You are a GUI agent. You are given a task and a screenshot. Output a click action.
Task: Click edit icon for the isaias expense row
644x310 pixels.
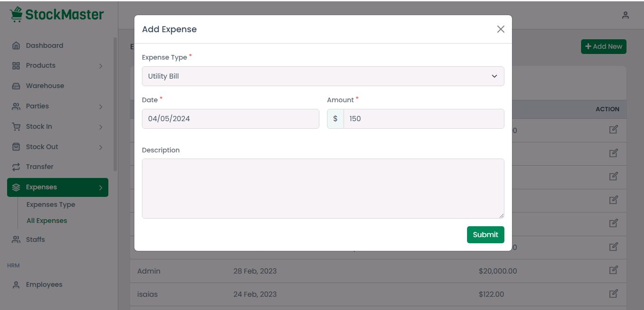click(x=613, y=293)
